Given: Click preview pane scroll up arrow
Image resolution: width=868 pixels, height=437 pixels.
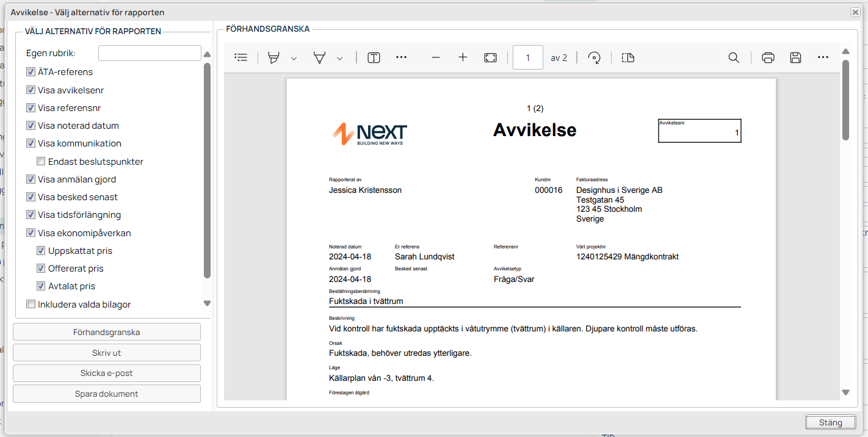Looking at the screenshot, I should 845,51.
